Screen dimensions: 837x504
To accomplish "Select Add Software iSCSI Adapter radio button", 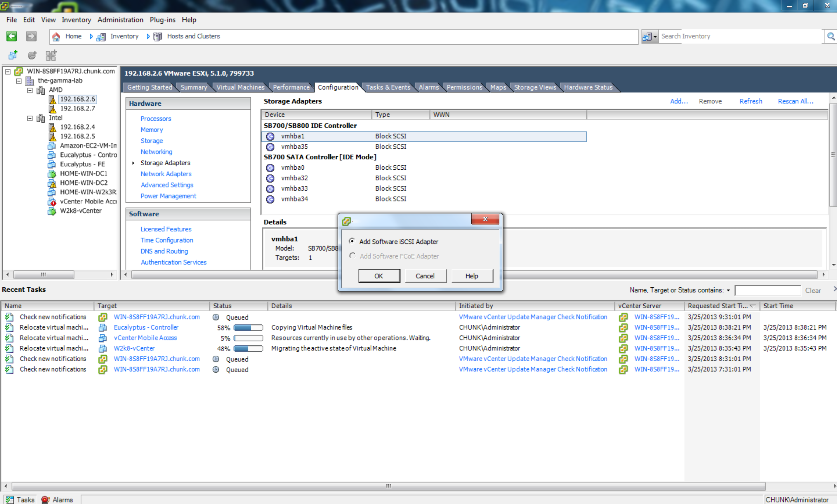I will 352,241.
